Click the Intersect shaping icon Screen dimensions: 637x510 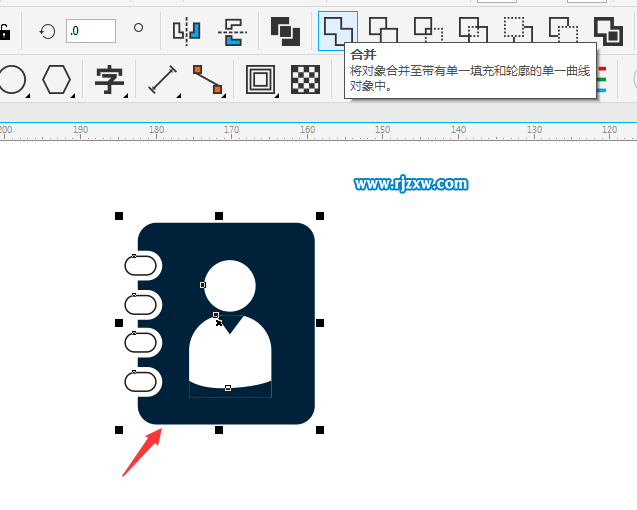428,30
